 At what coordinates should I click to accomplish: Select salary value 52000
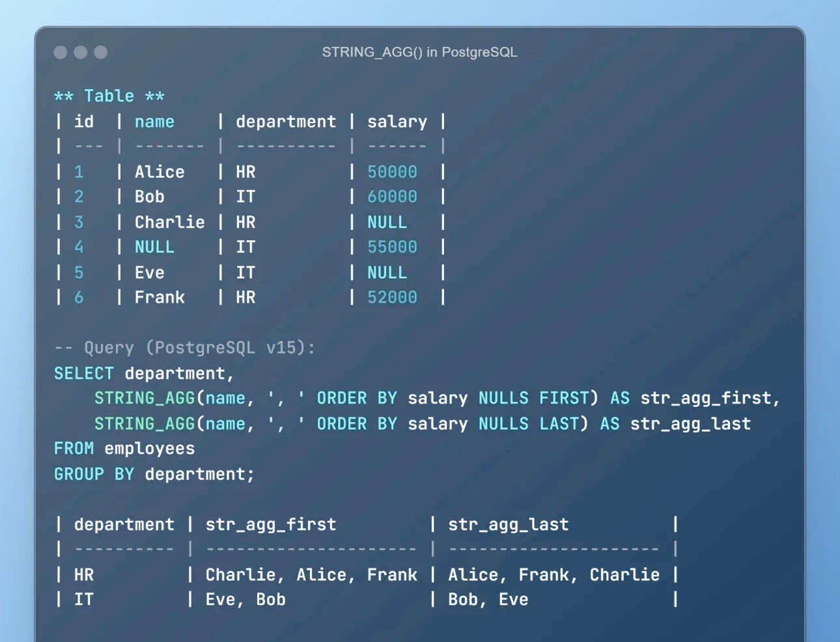(392, 298)
